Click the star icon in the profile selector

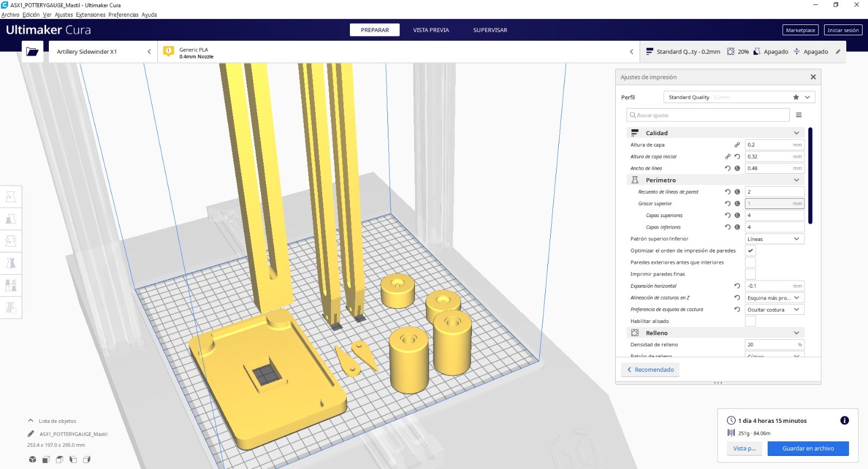pyautogui.click(x=796, y=97)
